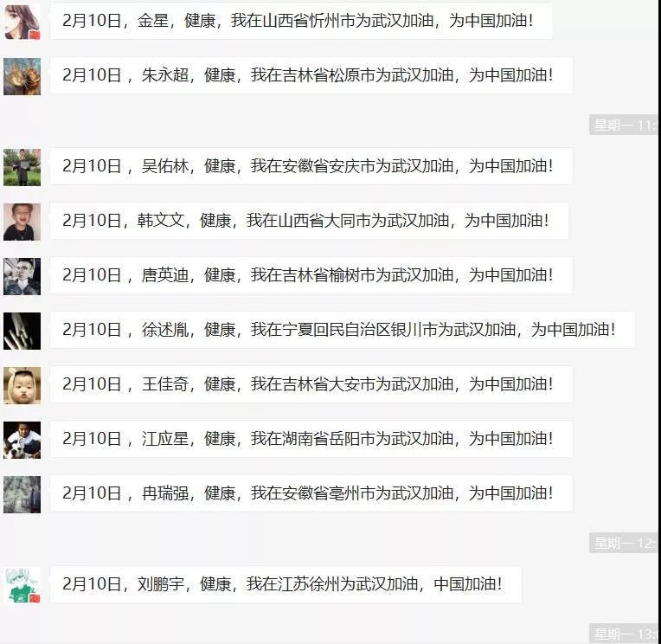Open 朱永超's cat avatar

[22, 76]
